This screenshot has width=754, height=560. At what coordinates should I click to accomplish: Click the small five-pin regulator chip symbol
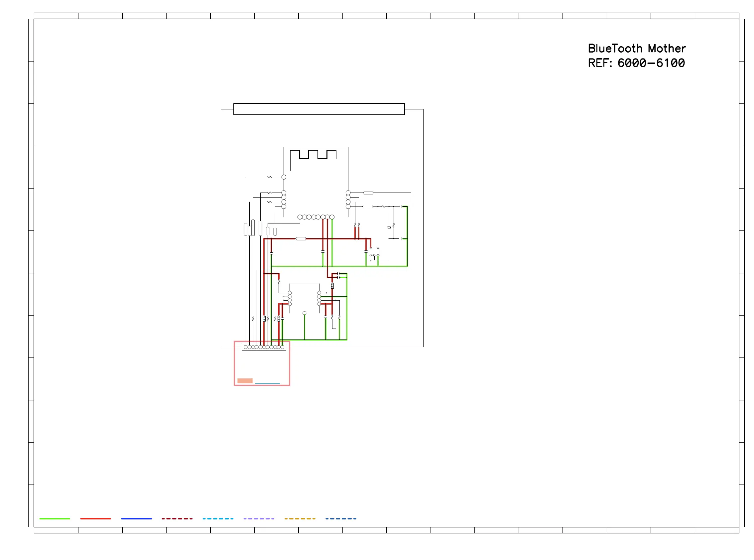tap(374, 251)
